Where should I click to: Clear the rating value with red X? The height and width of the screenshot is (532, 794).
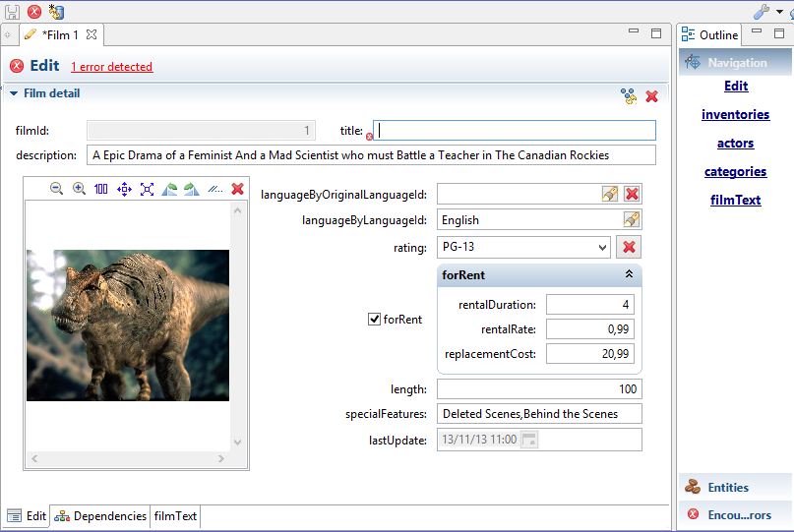click(629, 247)
